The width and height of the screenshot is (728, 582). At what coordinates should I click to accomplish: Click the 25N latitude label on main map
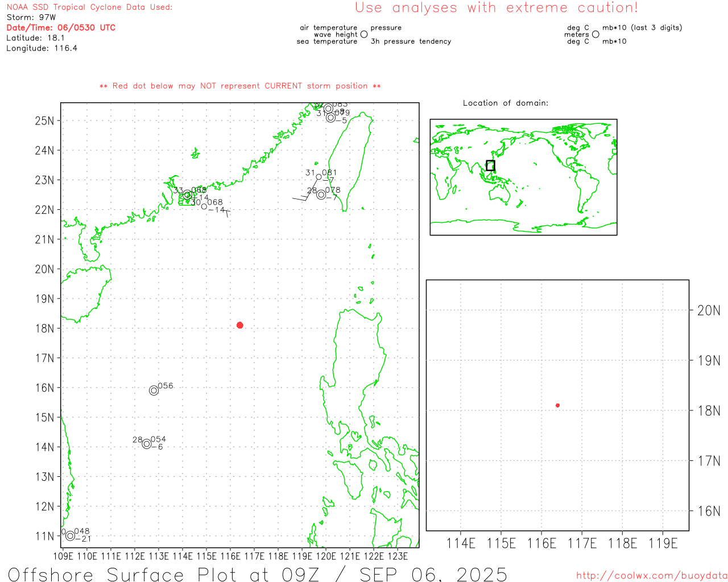coord(45,120)
